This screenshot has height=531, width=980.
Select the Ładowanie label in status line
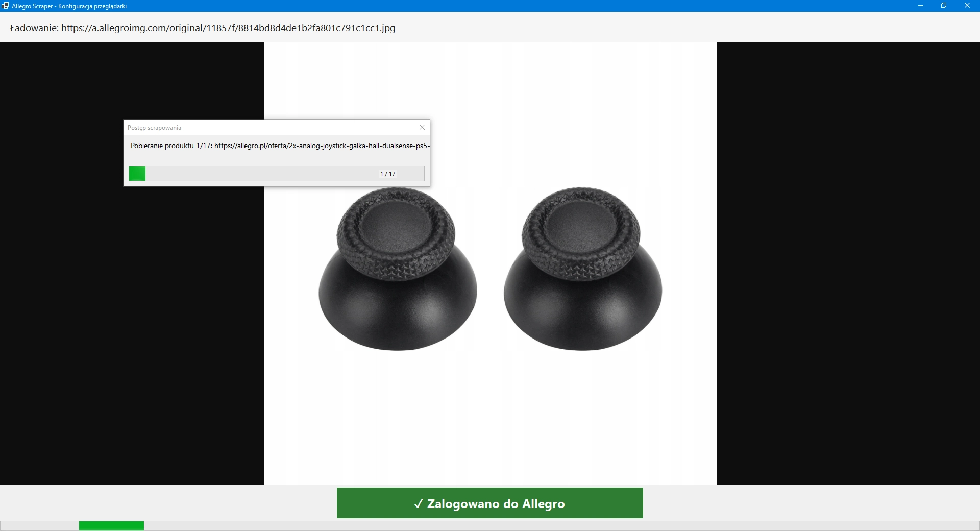click(x=34, y=28)
